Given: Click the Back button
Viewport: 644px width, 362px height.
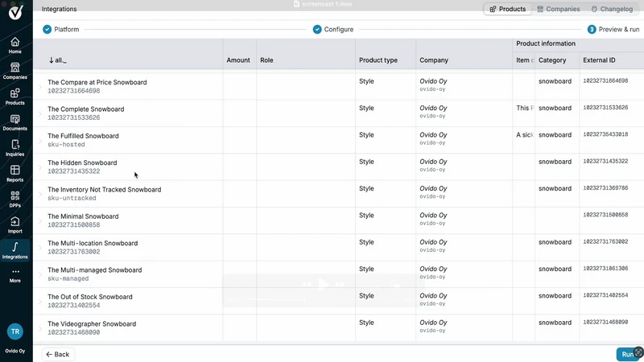Looking at the screenshot, I should [x=57, y=354].
